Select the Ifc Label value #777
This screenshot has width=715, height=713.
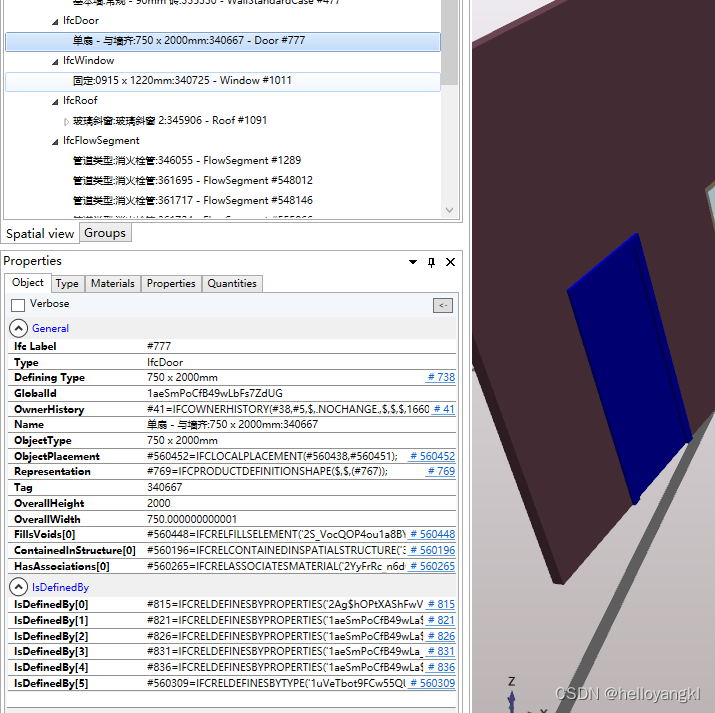[159, 346]
